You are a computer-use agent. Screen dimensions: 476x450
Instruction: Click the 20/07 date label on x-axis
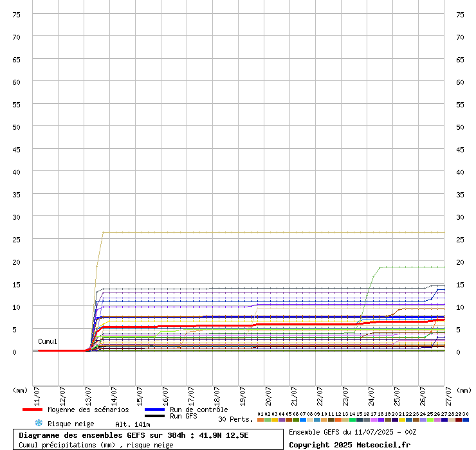pyautogui.click(x=268, y=396)
